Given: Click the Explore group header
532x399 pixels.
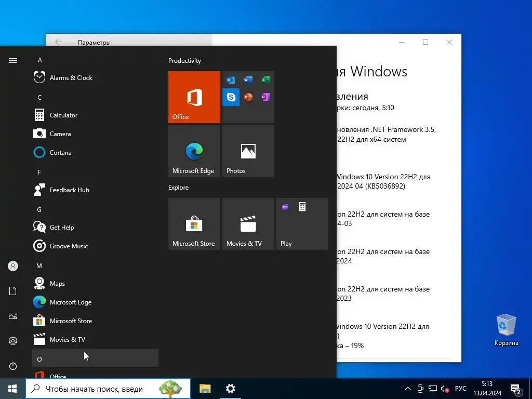Looking at the screenshot, I should (x=179, y=187).
